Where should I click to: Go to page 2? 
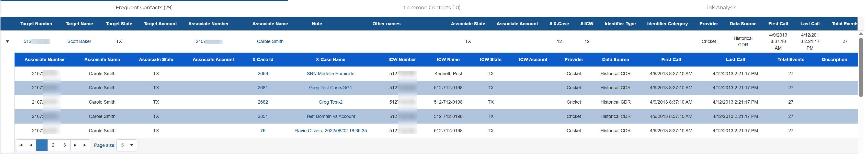pos(53,145)
